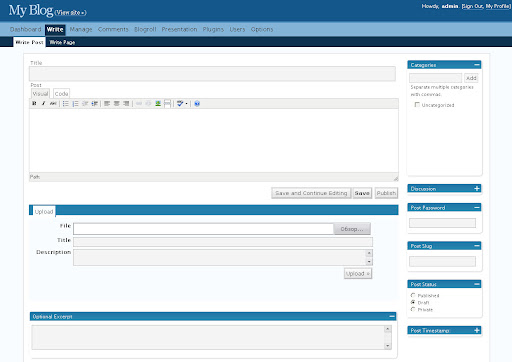
Task: Select the Published post status
Action: pos(413,295)
